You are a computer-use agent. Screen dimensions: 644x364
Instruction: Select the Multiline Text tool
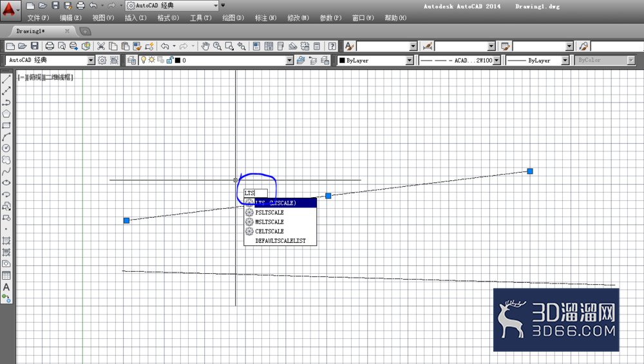(x=6, y=287)
